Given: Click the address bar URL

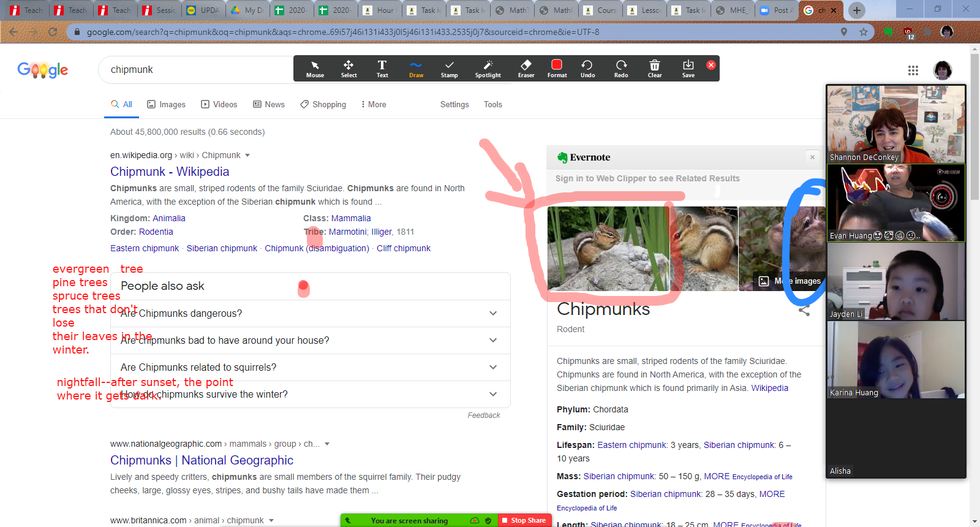Looking at the screenshot, I should pos(343,32).
